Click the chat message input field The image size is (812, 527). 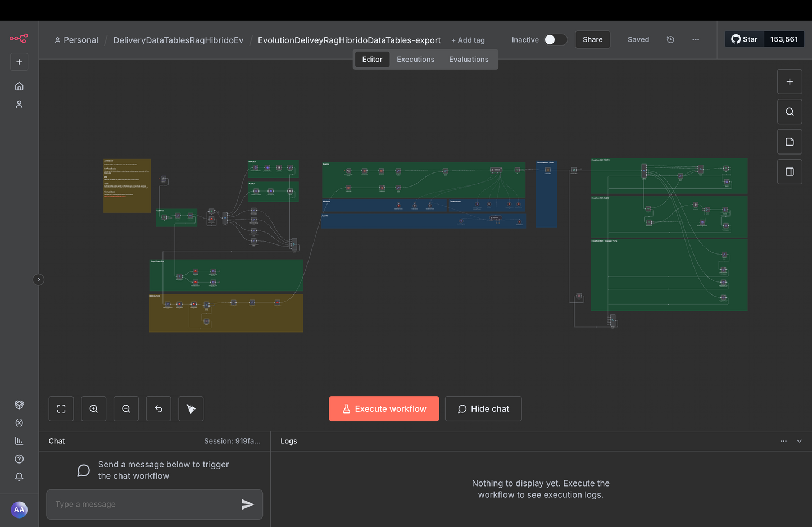point(146,504)
